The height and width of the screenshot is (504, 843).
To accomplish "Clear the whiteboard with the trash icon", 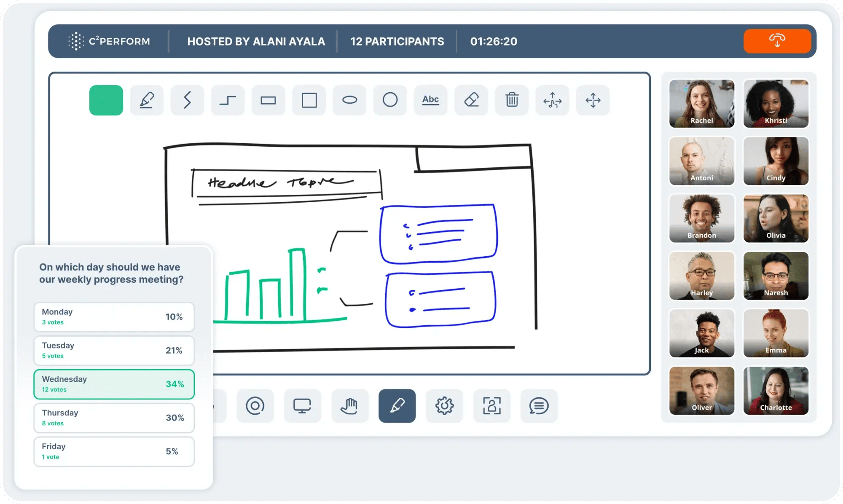I will click(511, 100).
